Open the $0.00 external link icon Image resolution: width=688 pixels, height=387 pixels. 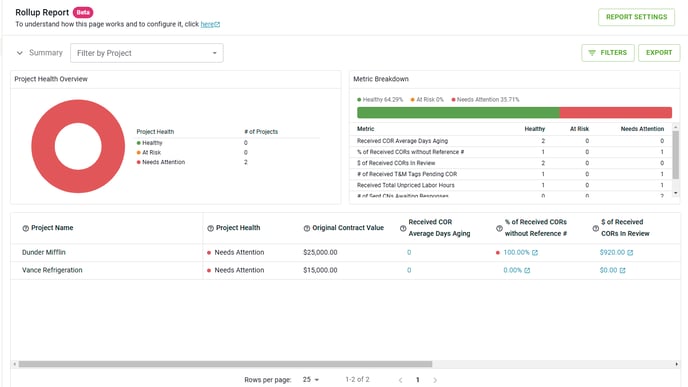coord(622,270)
